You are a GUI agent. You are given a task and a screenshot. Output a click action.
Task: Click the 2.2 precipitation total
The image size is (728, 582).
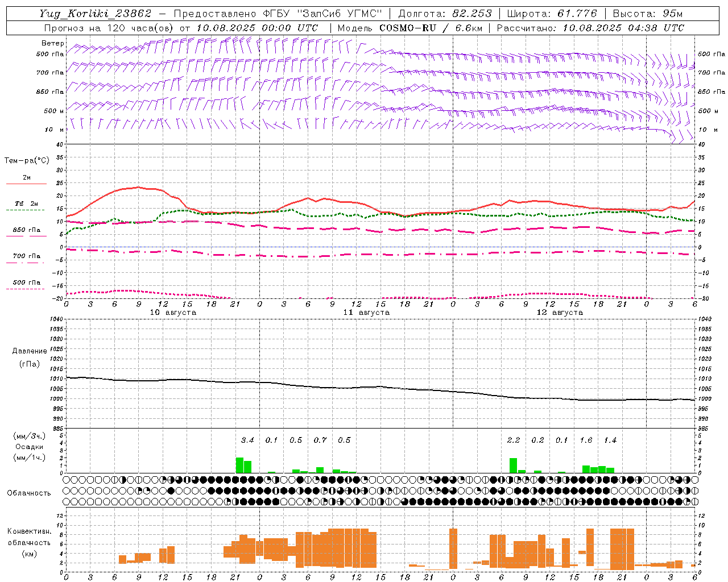coord(514,440)
